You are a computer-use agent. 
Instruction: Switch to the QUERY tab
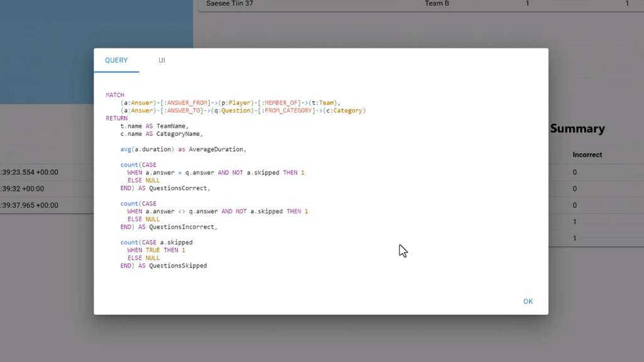click(x=116, y=60)
